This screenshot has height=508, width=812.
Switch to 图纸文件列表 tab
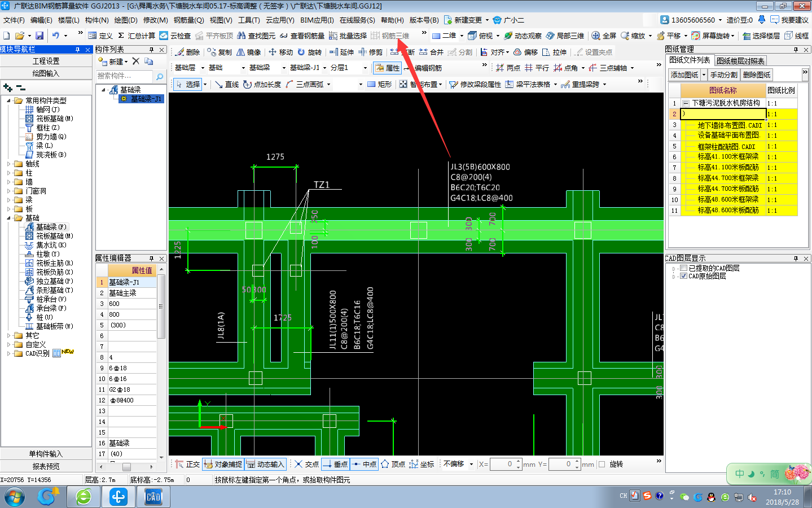click(690, 60)
